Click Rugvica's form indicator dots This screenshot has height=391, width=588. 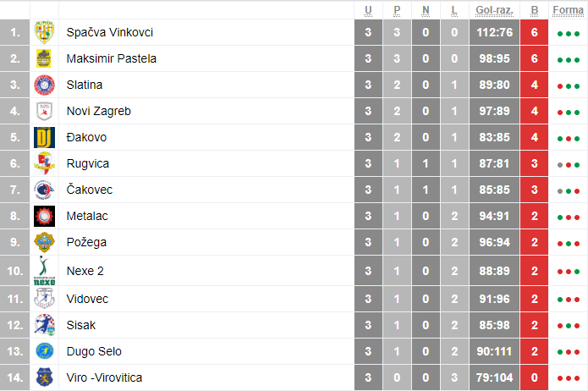pos(568,164)
